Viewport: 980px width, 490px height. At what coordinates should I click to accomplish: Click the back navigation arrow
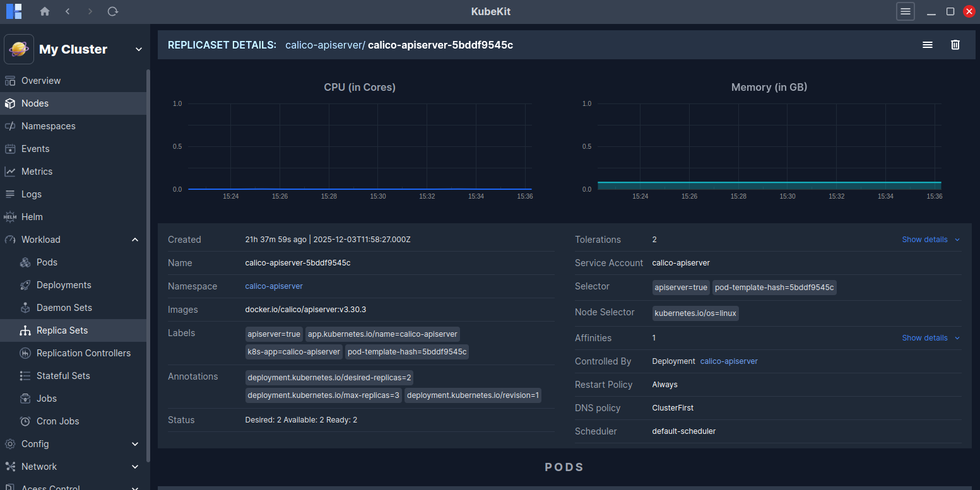pyautogui.click(x=68, y=11)
